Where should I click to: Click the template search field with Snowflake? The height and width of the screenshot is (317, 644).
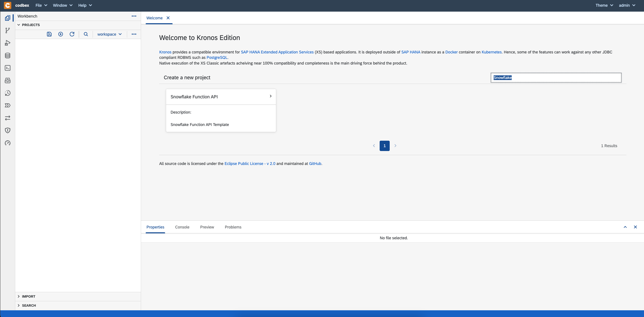tap(556, 77)
